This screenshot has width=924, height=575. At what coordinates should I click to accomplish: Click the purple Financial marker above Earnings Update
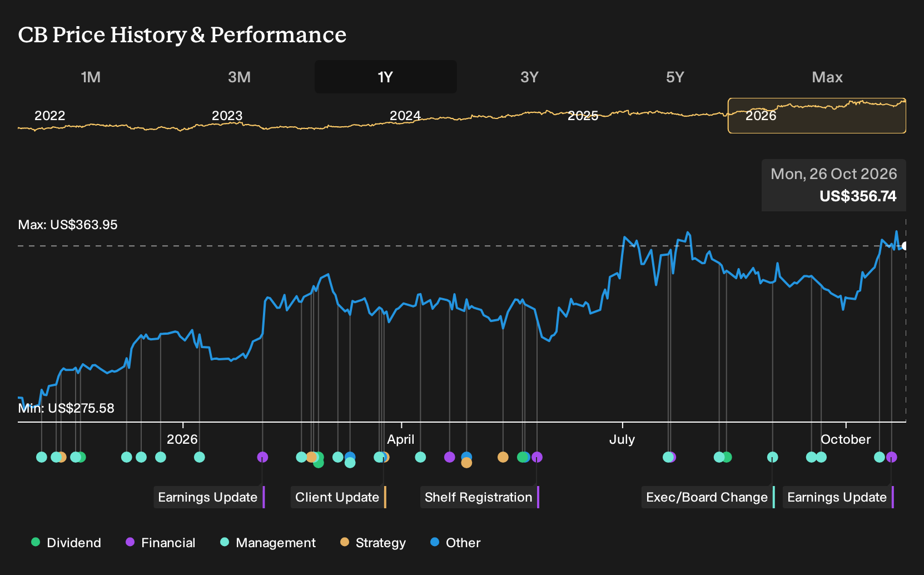(x=262, y=457)
